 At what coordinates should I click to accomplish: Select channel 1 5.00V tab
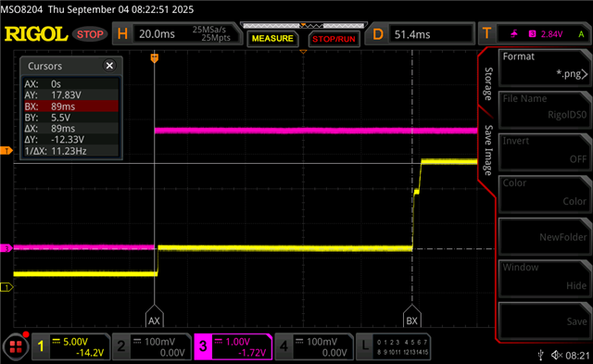[71, 346]
